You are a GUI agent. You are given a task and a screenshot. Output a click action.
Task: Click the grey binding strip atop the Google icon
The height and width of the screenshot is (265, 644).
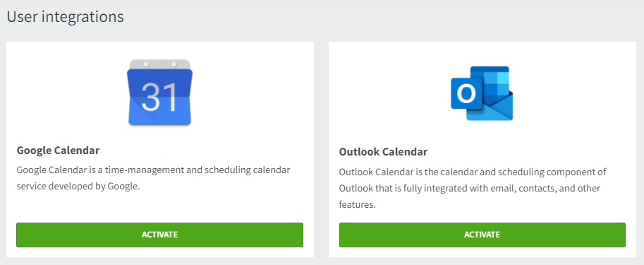point(160,64)
